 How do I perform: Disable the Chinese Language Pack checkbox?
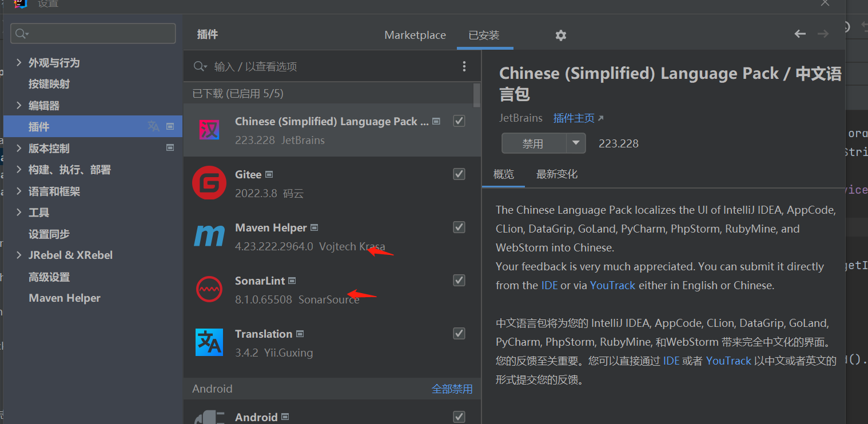[x=459, y=121]
